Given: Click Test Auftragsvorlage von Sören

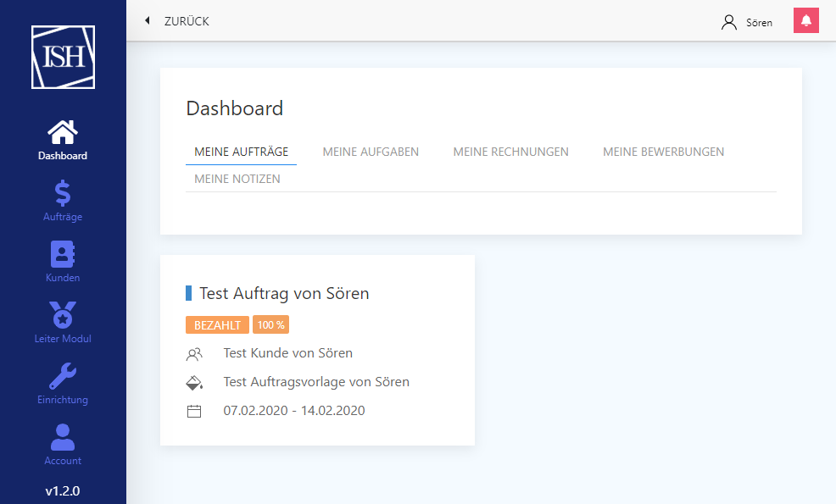Looking at the screenshot, I should (x=316, y=382).
